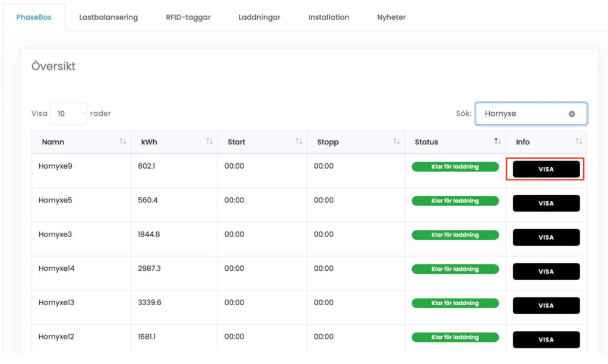Select the Hornyxe9 name cell

point(81,171)
